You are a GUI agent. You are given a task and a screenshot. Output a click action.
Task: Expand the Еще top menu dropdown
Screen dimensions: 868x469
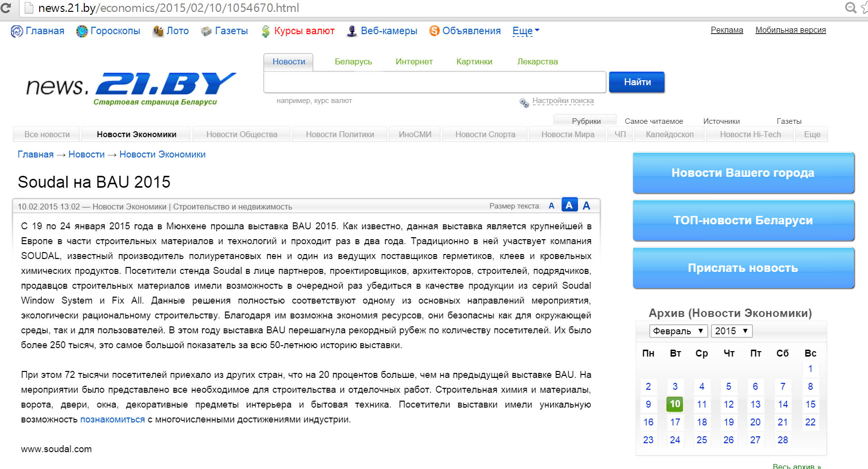tap(526, 31)
